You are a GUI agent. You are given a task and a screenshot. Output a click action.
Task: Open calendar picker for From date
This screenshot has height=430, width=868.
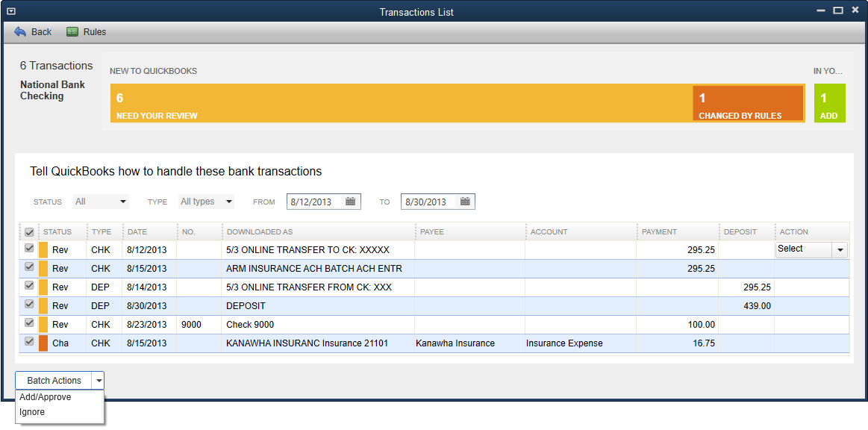point(351,202)
